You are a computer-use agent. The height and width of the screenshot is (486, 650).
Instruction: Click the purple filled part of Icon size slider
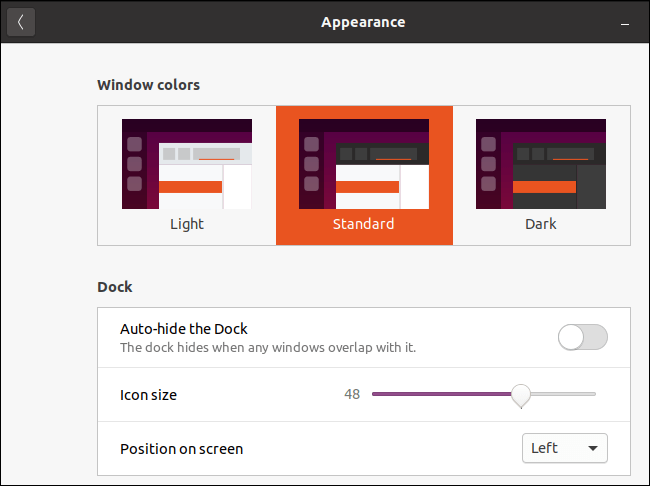(440, 394)
